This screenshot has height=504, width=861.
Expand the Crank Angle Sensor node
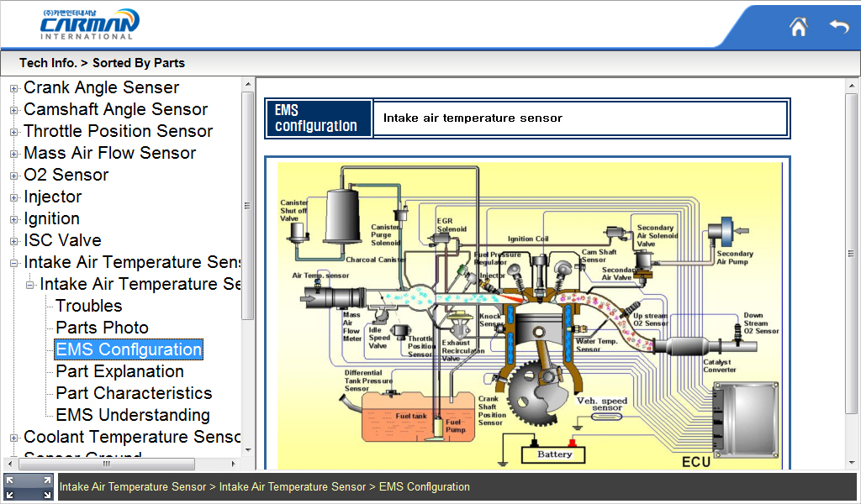point(14,88)
